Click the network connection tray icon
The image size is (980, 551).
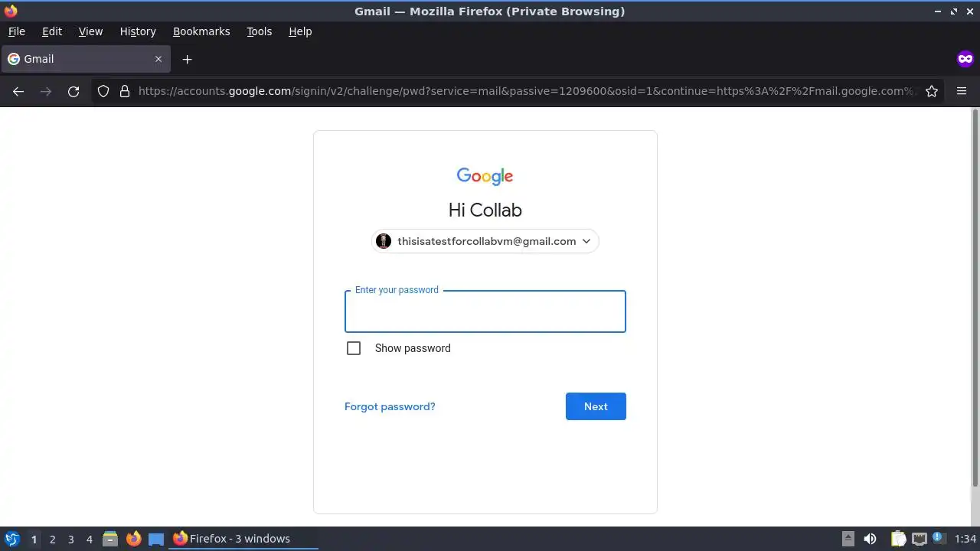[919, 539]
